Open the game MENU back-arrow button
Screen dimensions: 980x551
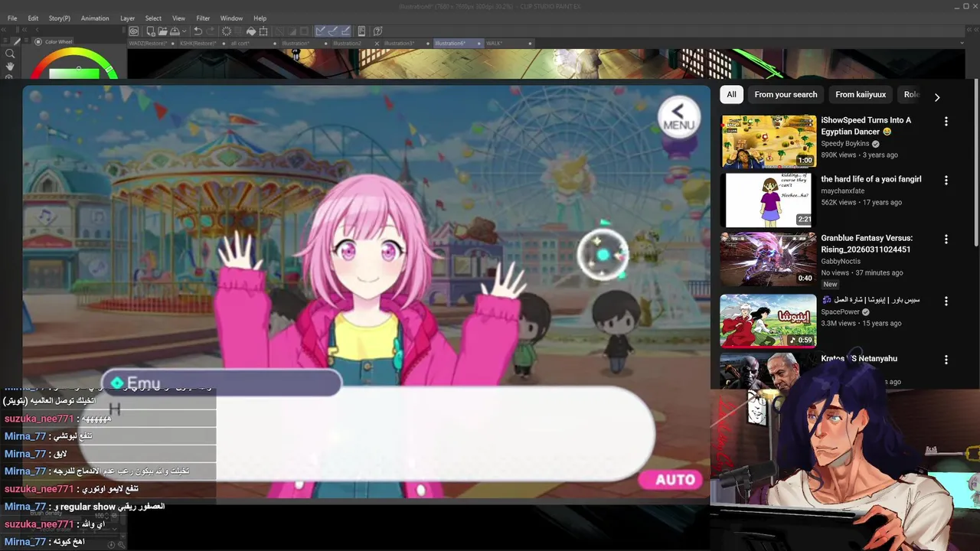pyautogui.click(x=678, y=117)
